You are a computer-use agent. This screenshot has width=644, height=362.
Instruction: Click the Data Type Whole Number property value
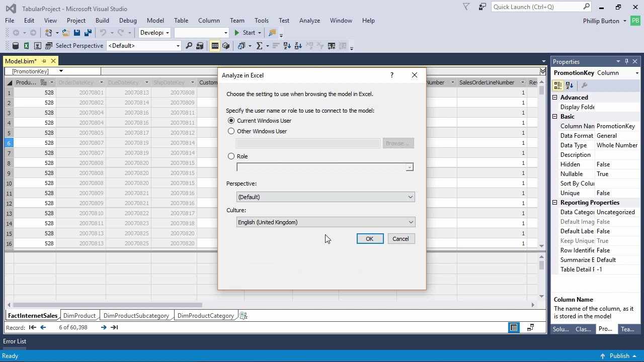point(617,145)
